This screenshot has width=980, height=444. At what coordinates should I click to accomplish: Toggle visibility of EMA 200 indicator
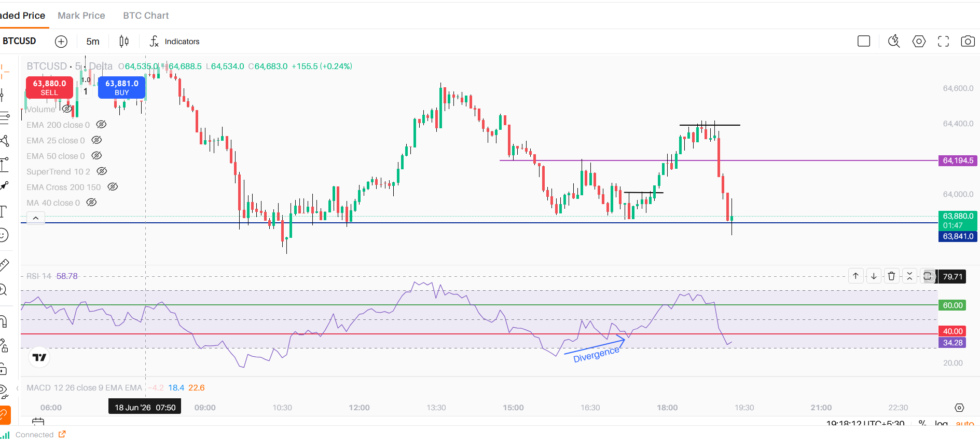tap(102, 125)
